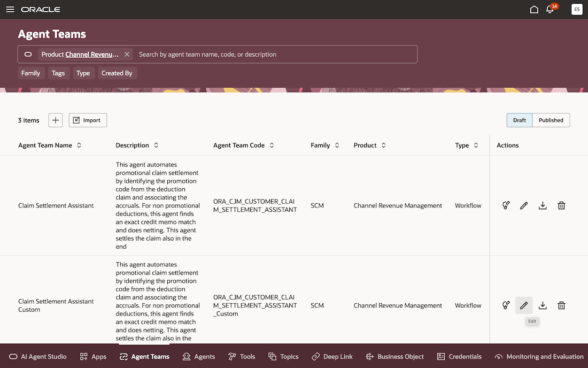Image resolution: width=588 pixels, height=368 pixels.
Task: Go to Deep Link tab
Action: coord(332,356)
